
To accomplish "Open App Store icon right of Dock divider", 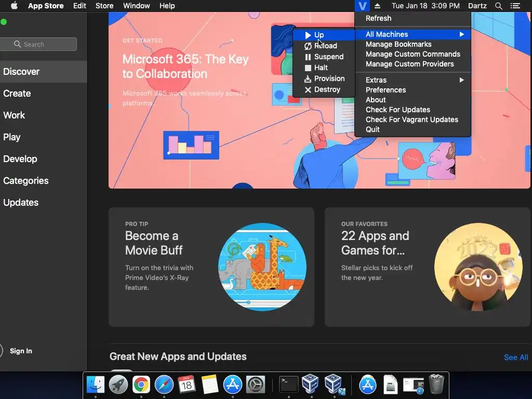I will 367,384.
